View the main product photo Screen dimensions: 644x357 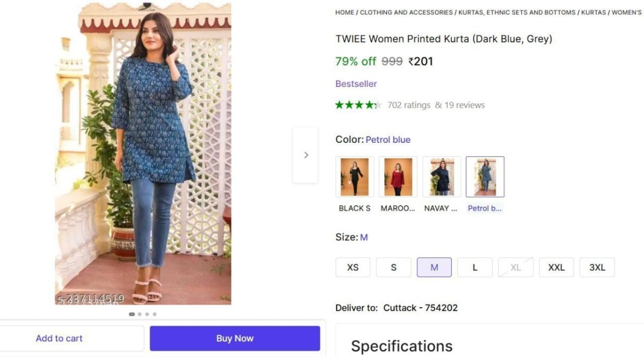coord(143,156)
